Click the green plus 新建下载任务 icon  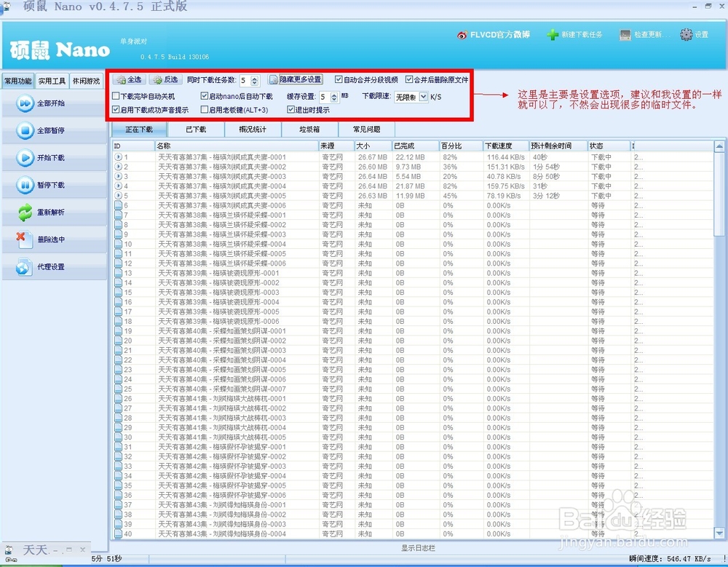tap(553, 35)
